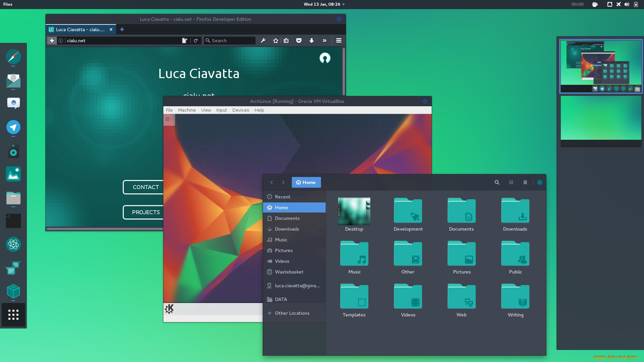The width and height of the screenshot is (644, 362).
Task: Click the Home path button in Files
Action: (306, 182)
